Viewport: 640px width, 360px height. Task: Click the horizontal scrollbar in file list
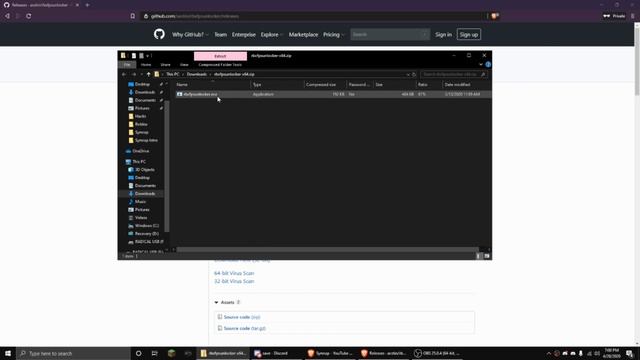(x=327, y=249)
